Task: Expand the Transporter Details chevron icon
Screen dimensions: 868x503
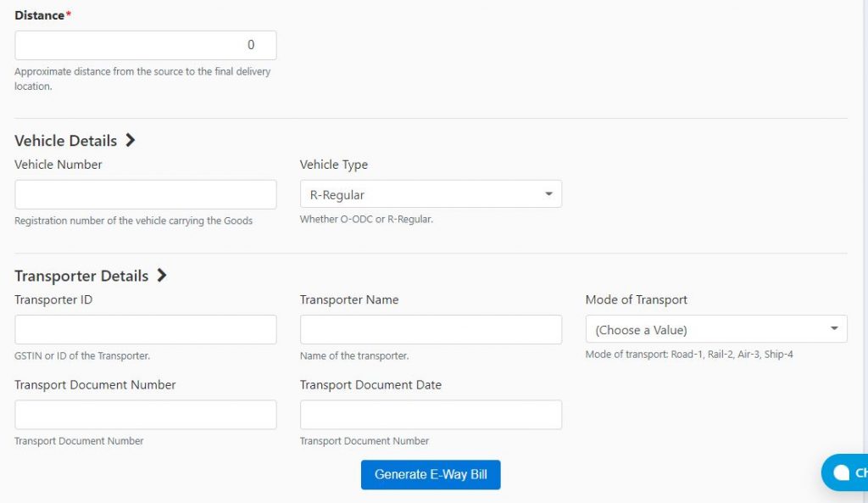Action: click(x=162, y=276)
